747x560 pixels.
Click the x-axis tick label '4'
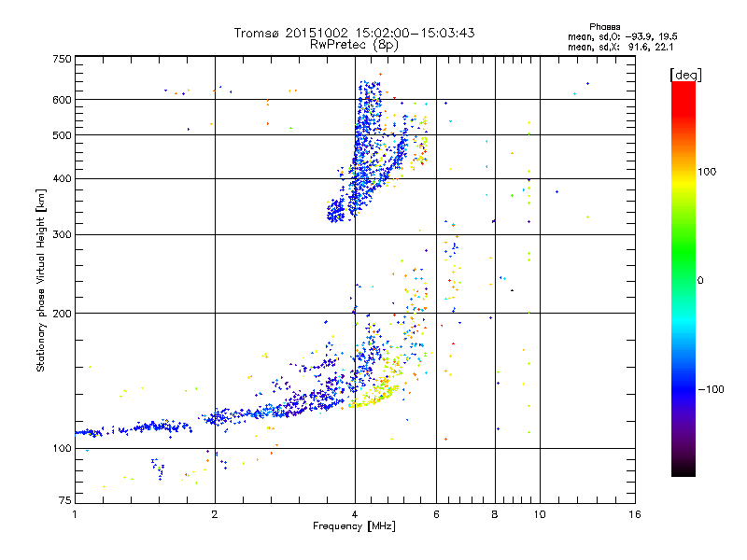point(355,514)
